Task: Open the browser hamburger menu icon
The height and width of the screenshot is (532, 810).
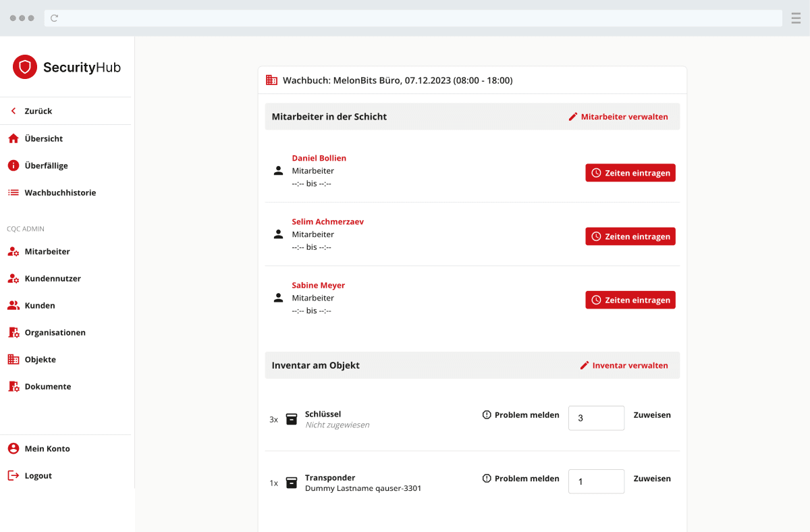Action: tap(796, 18)
